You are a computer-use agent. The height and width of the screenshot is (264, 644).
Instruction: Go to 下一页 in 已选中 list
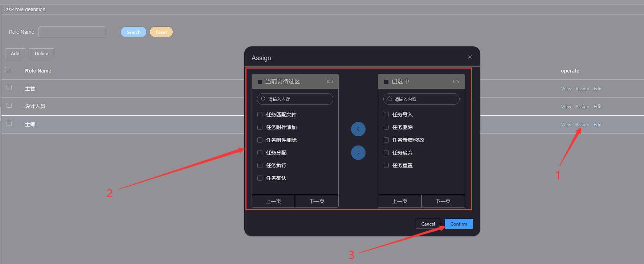(443, 201)
